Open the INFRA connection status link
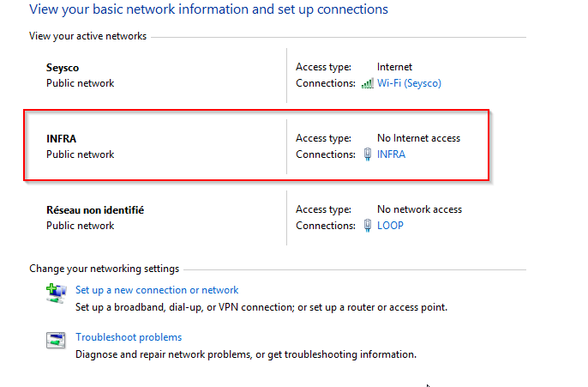The width and height of the screenshot is (588, 387). click(391, 154)
